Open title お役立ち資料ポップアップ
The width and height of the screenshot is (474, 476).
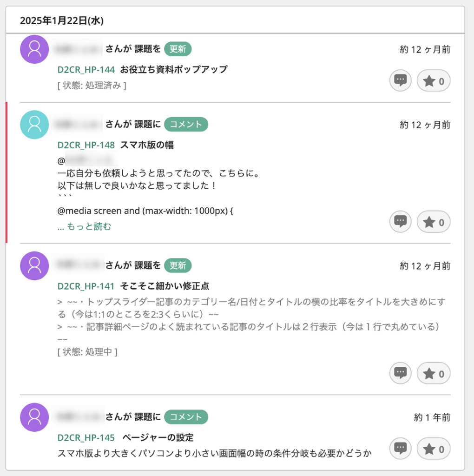click(x=174, y=70)
